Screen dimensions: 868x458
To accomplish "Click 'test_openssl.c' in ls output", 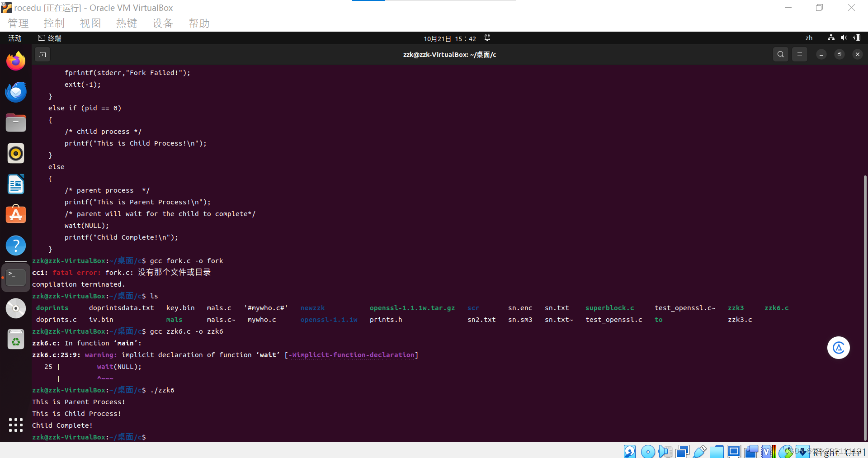I will coord(613,320).
